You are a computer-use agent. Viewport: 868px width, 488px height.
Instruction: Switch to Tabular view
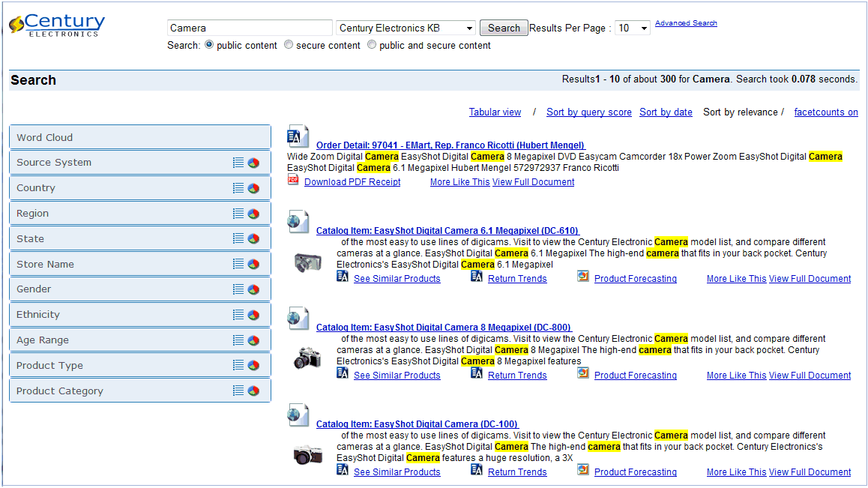tap(495, 112)
